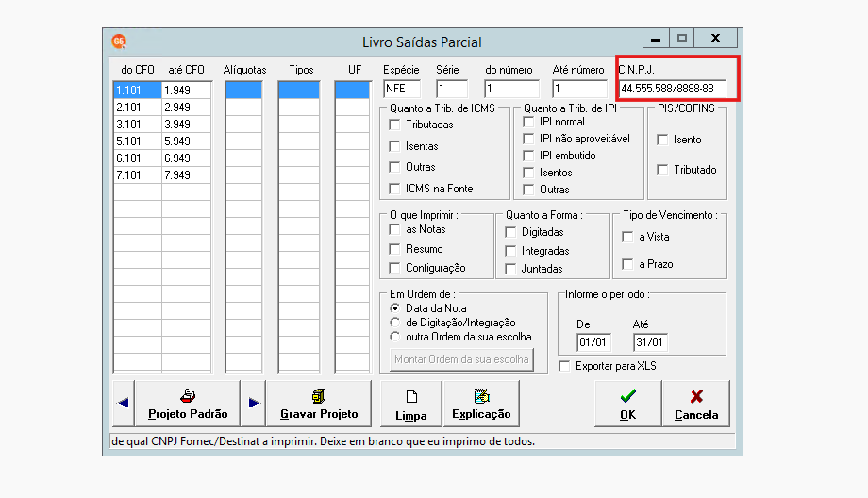Screen dimensions: 868x498
Task: Click the C.N.P.J. input field
Action: coord(672,89)
